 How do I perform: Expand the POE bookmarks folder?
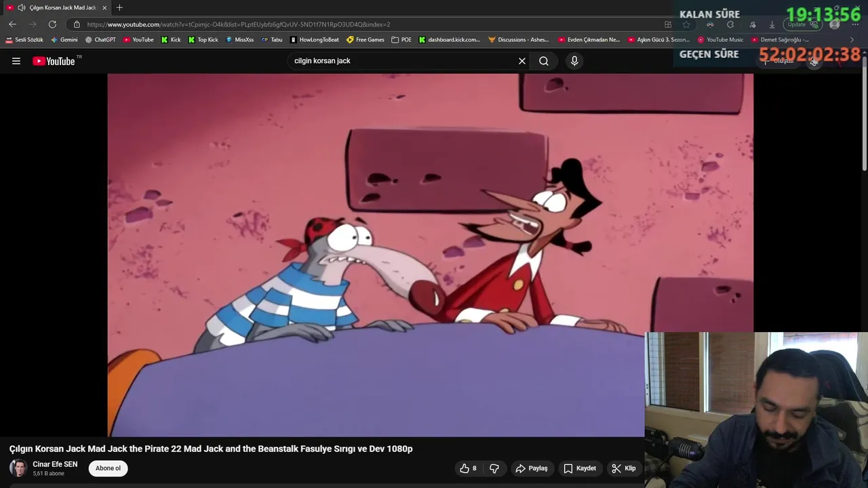pyautogui.click(x=401, y=40)
